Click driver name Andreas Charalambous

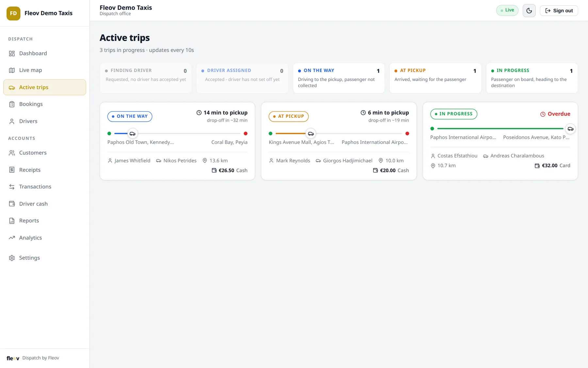pos(517,156)
